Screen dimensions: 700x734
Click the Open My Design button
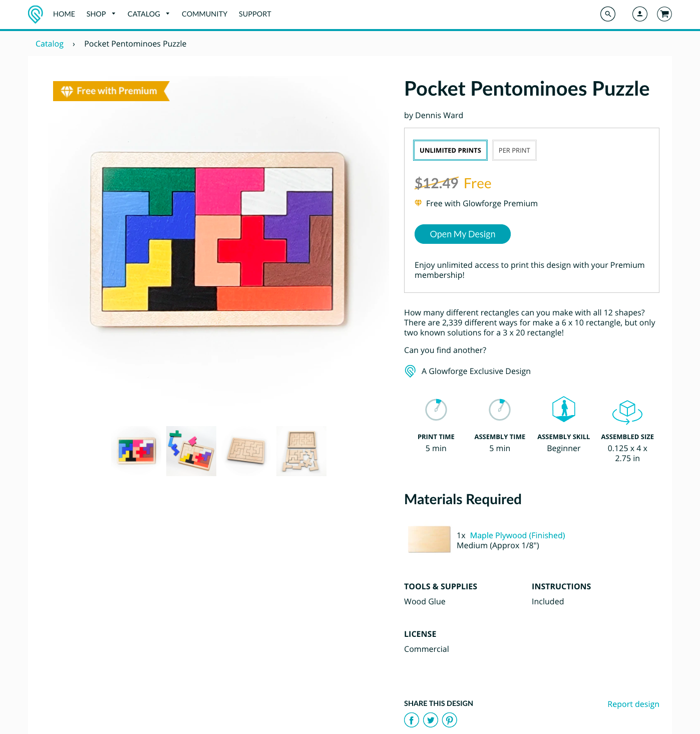click(x=463, y=234)
